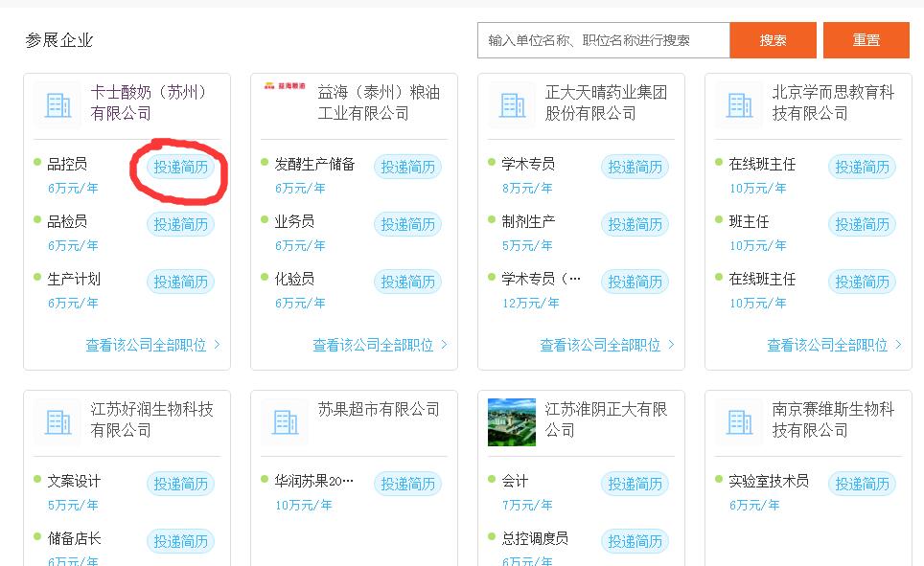Open the 江苏淮阴正大 company photo thumbnail

[512, 421]
